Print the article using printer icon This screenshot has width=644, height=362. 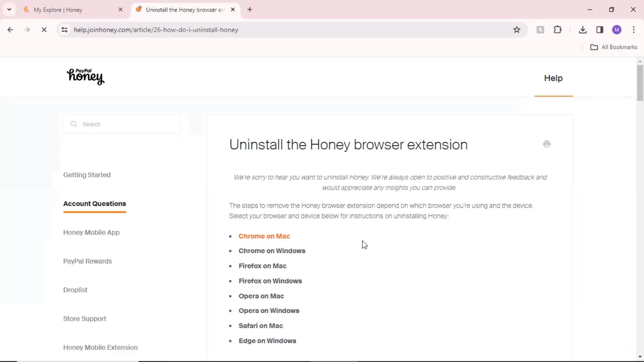[547, 144]
